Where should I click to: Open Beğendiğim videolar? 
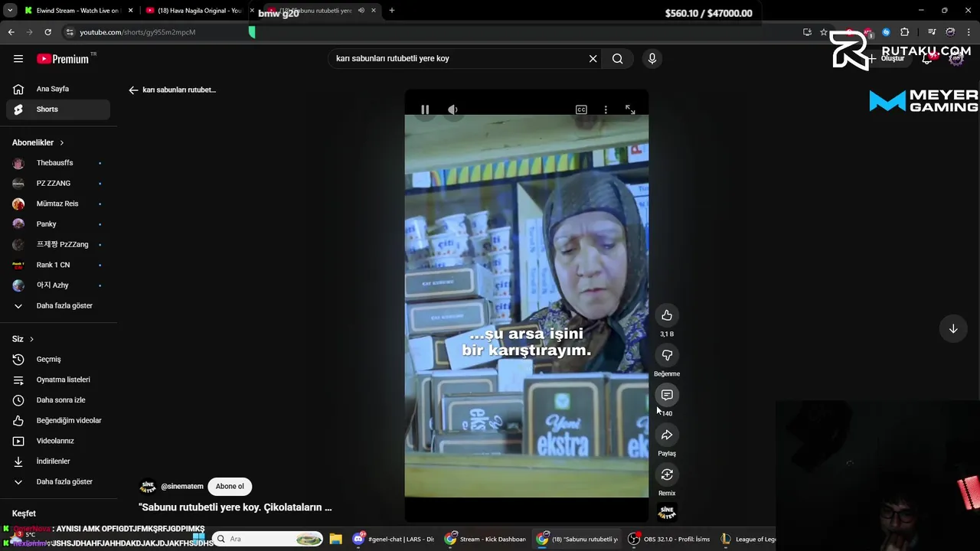[x=58, y=420]
